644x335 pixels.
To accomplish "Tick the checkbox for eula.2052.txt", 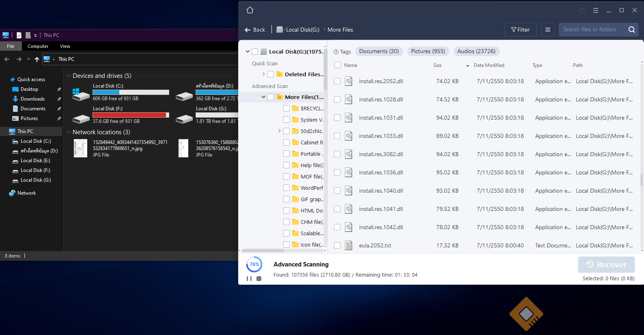I will [337, 245].
